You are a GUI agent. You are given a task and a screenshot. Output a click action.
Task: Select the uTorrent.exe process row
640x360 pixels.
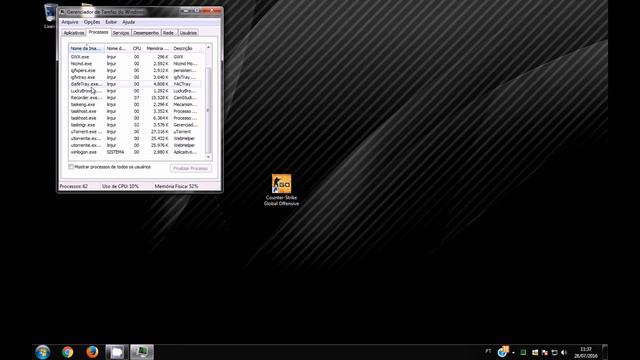135,131
